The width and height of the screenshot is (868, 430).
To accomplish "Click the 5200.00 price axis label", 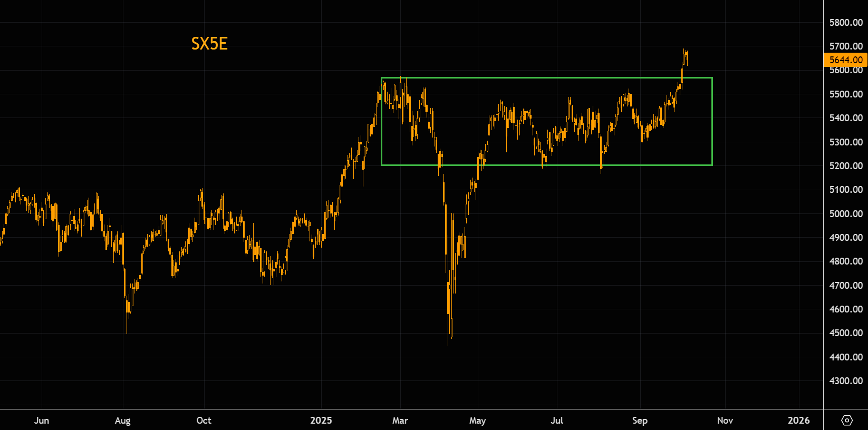I will (x=845, y=166).
